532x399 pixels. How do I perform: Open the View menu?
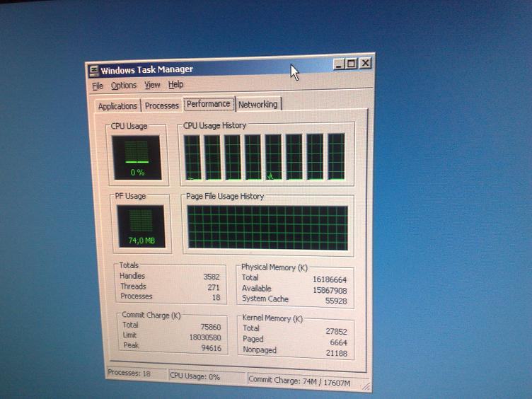click(152, 84)
